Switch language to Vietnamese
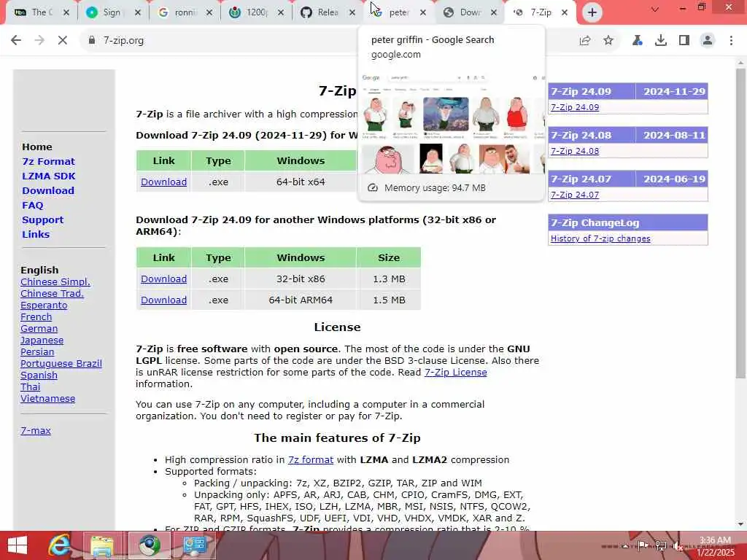The image size is (747, 560). tap(47, 399)
